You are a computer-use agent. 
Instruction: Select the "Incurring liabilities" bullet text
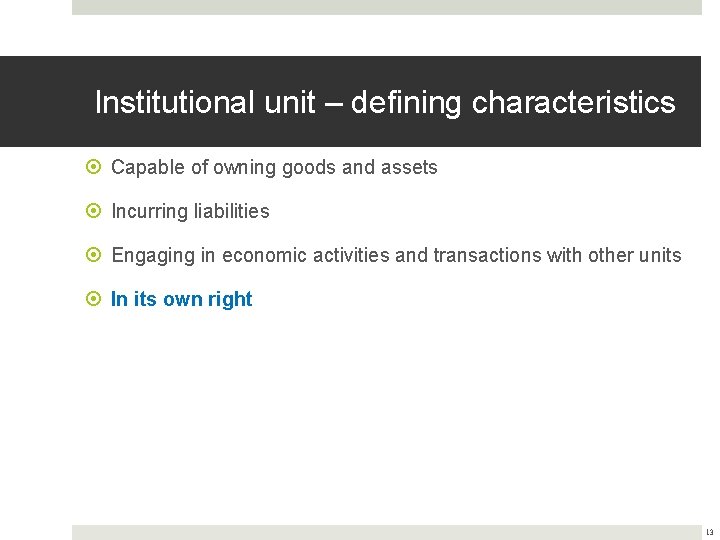click(x=190, y=212)
